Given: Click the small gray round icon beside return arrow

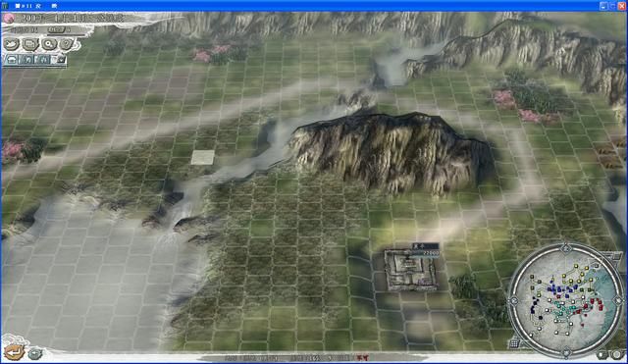Looking at the screenshot, I should 35,353.
